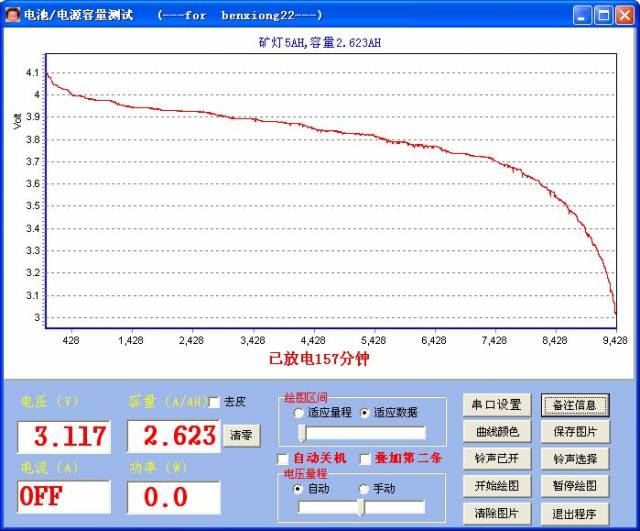Click the 3 y-axis tick label

37,317
